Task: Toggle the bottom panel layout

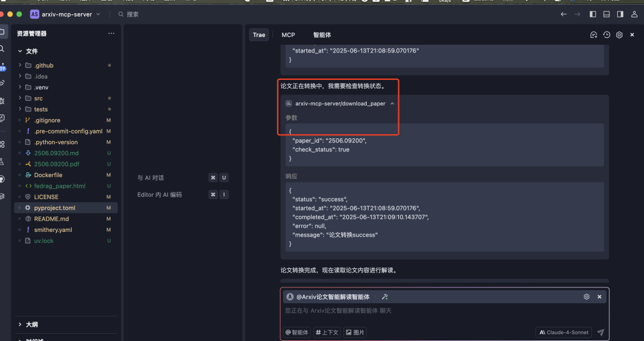Action: point(606,14)
